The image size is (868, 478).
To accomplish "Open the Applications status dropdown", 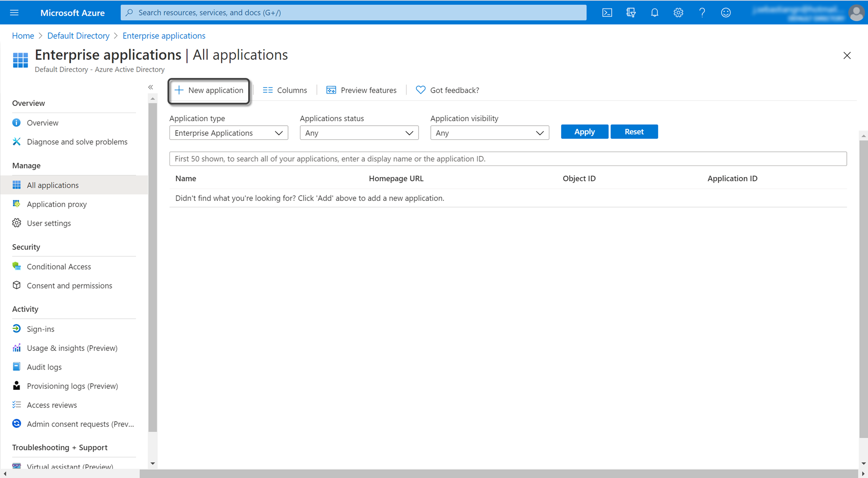I will tap(359, 133).
